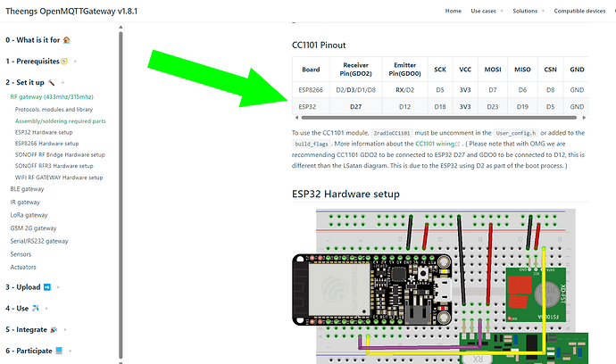Open '0 - What is it for' section
This screenshot has width=616, height=364.
37,39
